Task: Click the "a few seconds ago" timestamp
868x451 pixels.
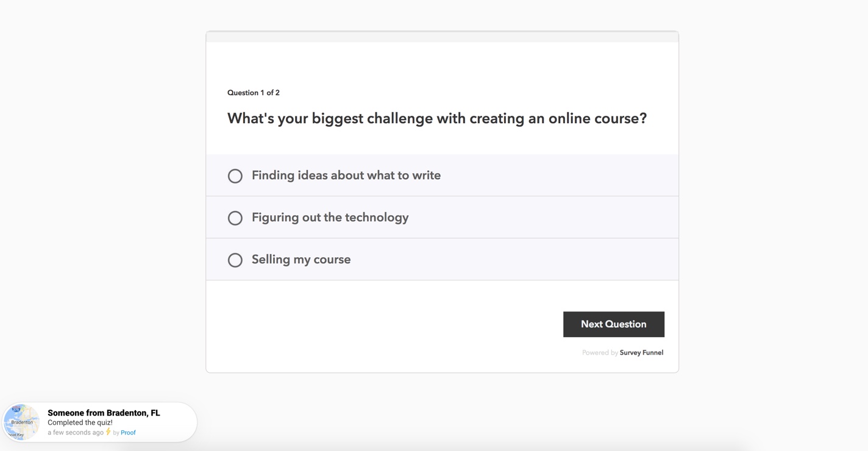Action: point(76,433)
